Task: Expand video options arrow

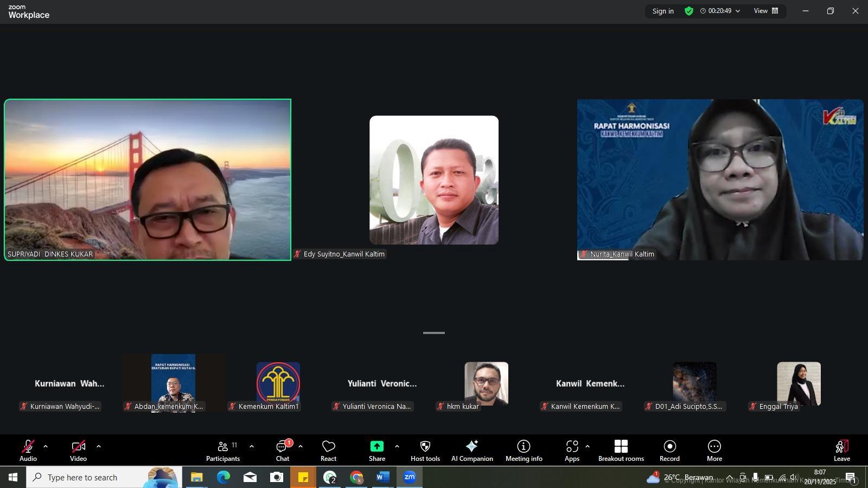Action: 99,446
